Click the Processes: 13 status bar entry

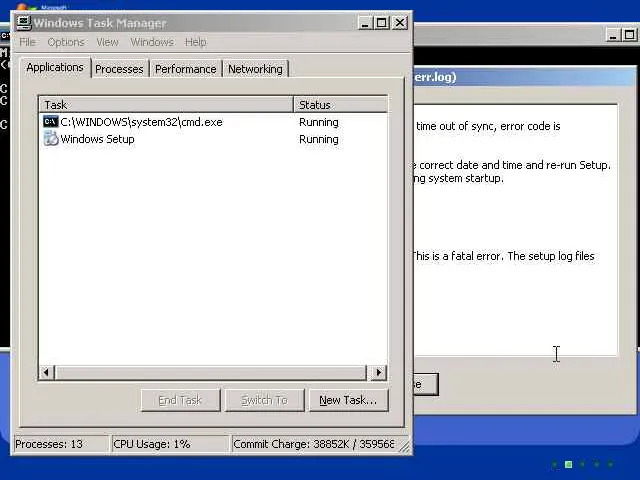tap(61, 444)
